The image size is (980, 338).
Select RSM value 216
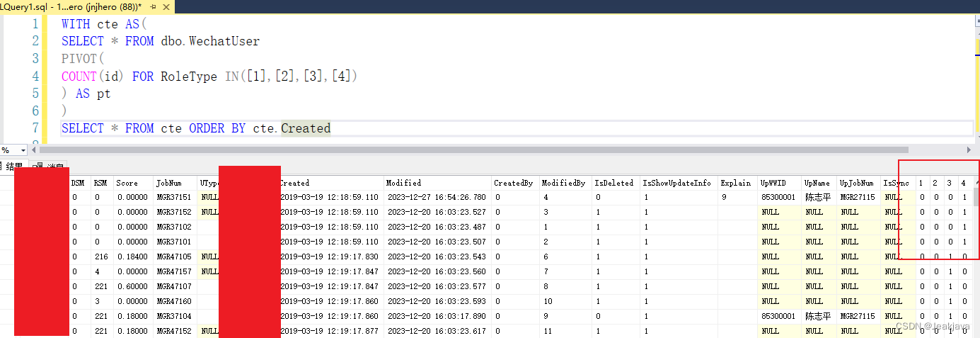pos(103,257)
